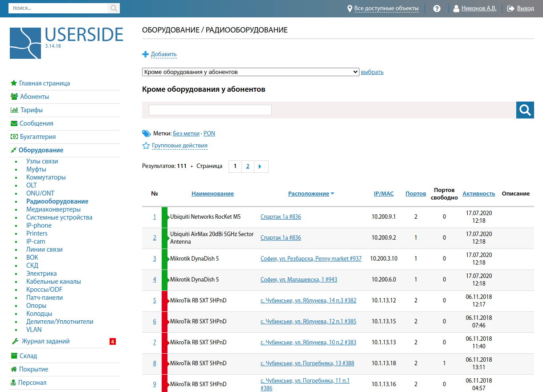543x392 pixels.
Task: Go to next page using arrow icon
Action: (260, 167)
